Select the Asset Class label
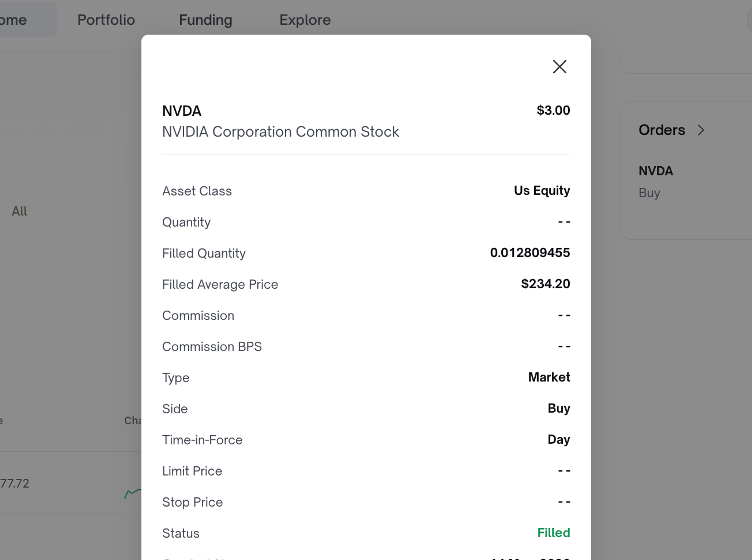The height and width of the screenshot is (560, 752). 197,191
